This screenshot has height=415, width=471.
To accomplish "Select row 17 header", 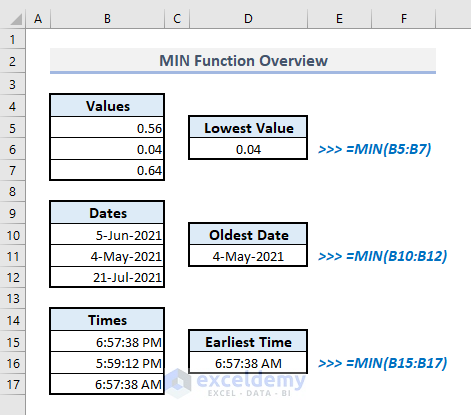I will coord(13,384).
